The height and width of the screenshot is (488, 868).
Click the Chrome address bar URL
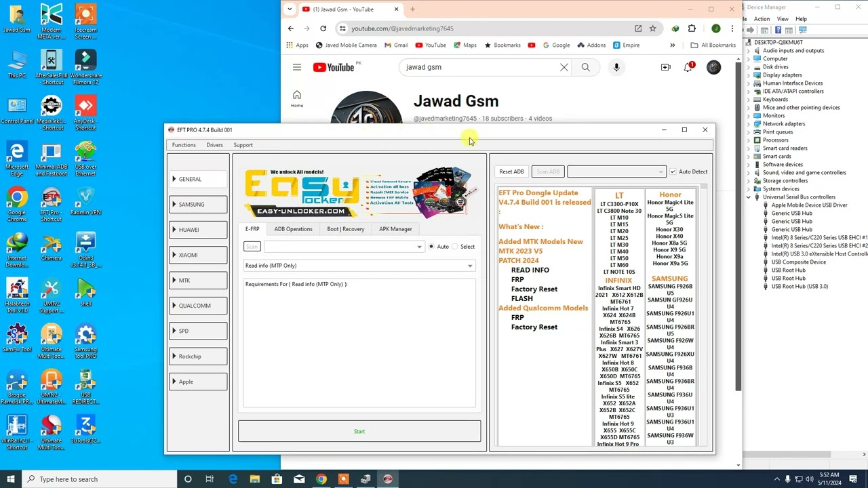click(x=402, y=28)
